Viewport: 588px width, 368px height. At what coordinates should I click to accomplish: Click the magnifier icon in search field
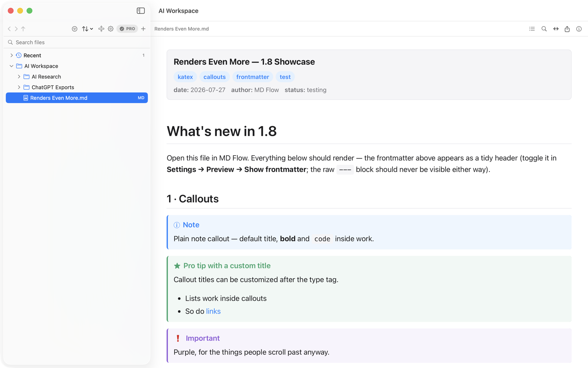click(10, 42)
